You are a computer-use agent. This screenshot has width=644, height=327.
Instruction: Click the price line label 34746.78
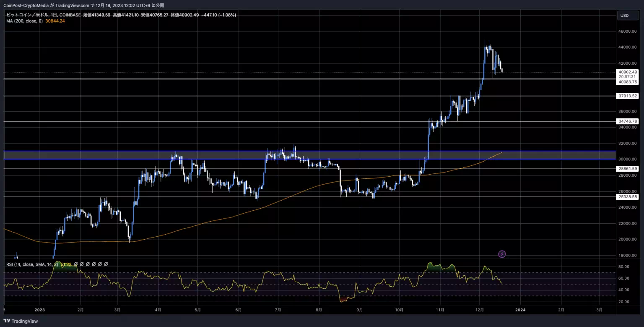[x=628, y=121]
